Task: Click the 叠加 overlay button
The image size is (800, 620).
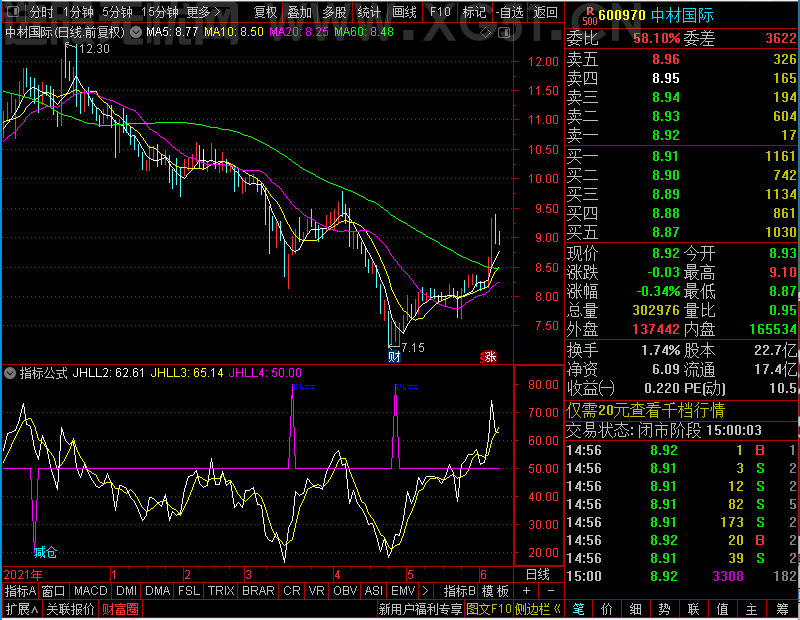Action: [x=299, y=12]
